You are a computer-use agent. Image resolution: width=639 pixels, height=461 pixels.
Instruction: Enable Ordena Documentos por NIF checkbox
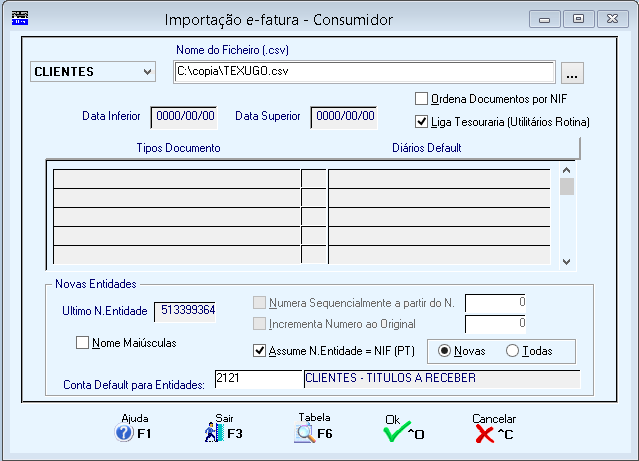click(421, 99)
